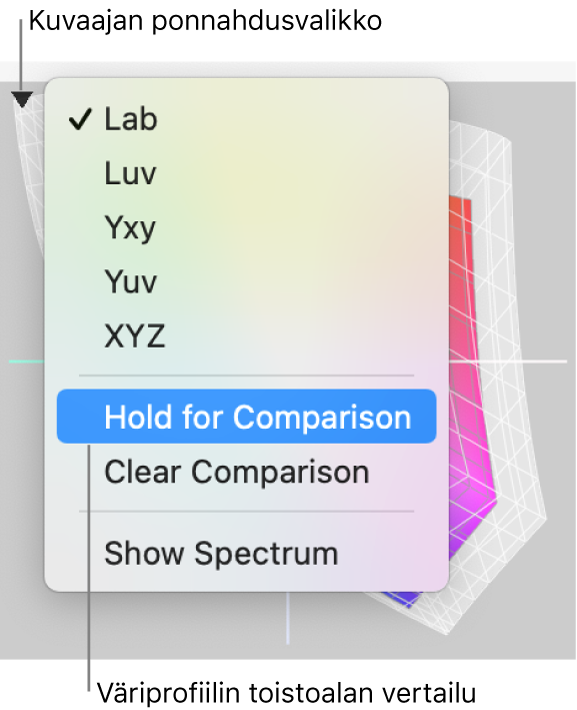This screenshot has width=577, height=710.
Task: Click the Kuvaajan ponnahdusvalikko caption
Action: pyautogui.click(x=206, y=21)
